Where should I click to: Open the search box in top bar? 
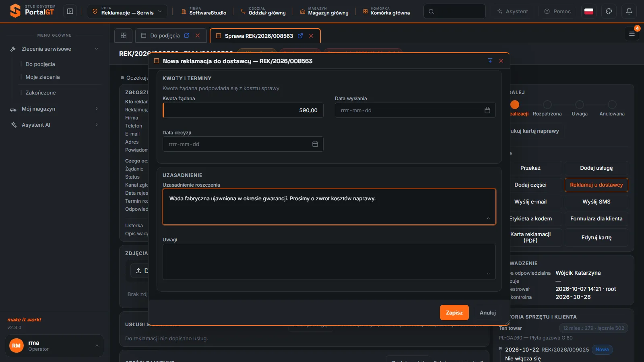point(454,11)
